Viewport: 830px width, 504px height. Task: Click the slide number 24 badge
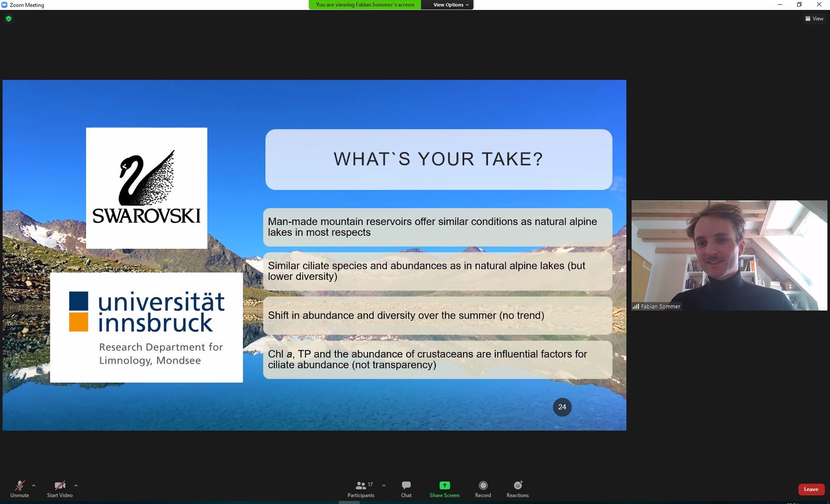pos(562,407)
